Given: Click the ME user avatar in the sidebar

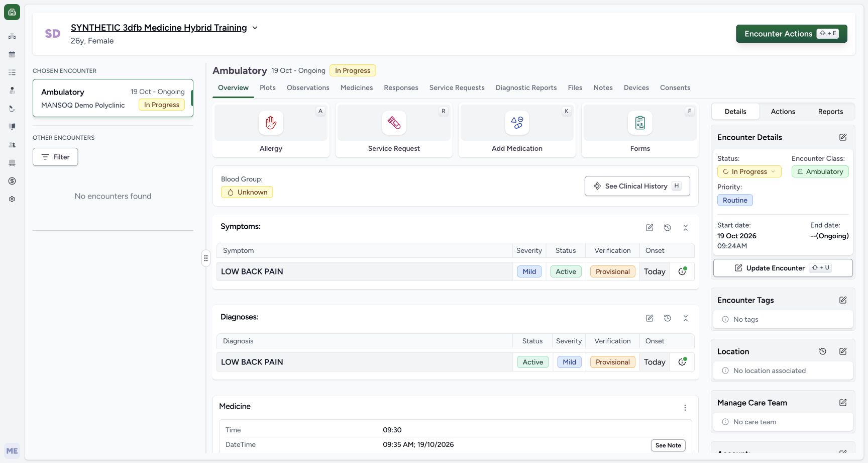Looking at the screenshot, I should tap(12, 451).
